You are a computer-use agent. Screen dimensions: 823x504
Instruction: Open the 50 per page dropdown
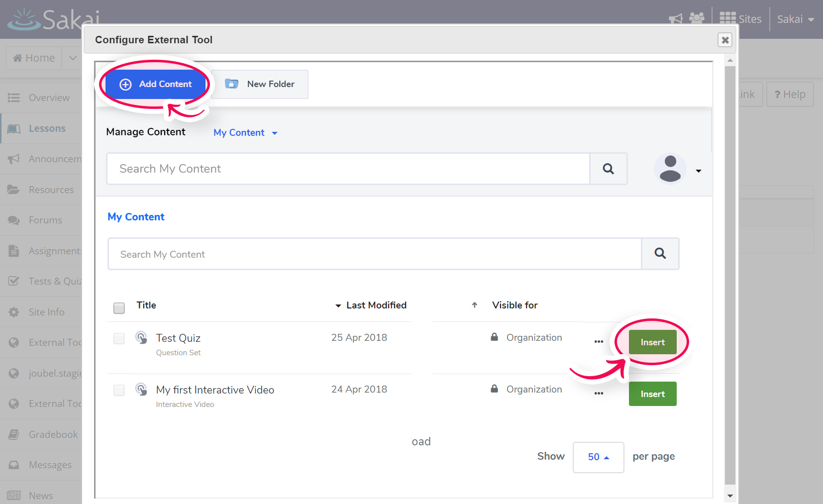click(x=598, y=457)
